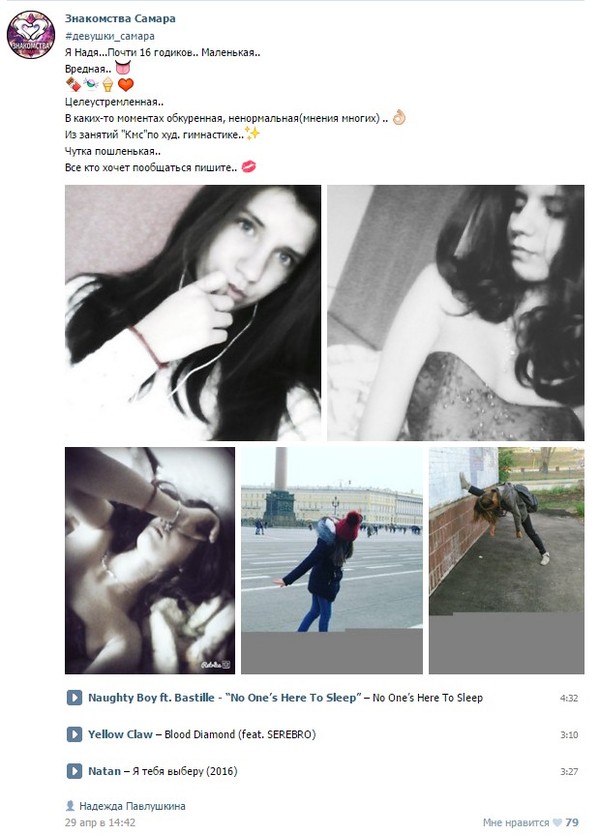Click the heart icon beside Мне нравится
This screenshot has width=600, height=835.
(557, 823)
